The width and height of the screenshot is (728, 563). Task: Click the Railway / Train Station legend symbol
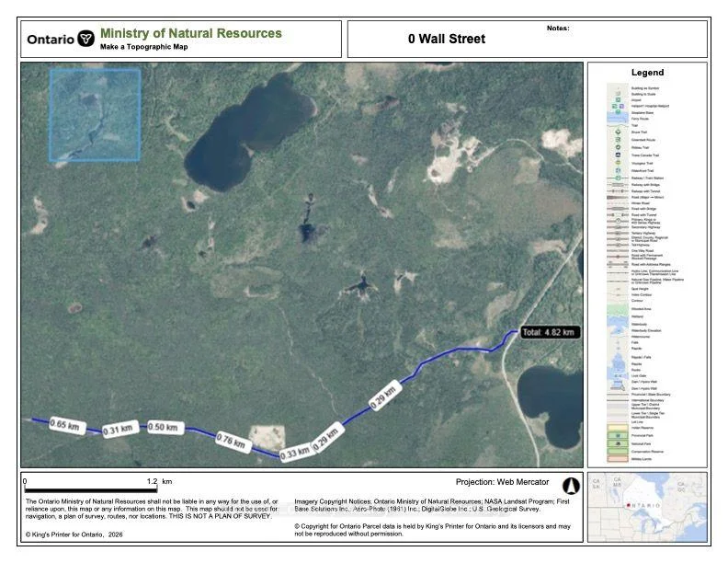tap(618, 178)
